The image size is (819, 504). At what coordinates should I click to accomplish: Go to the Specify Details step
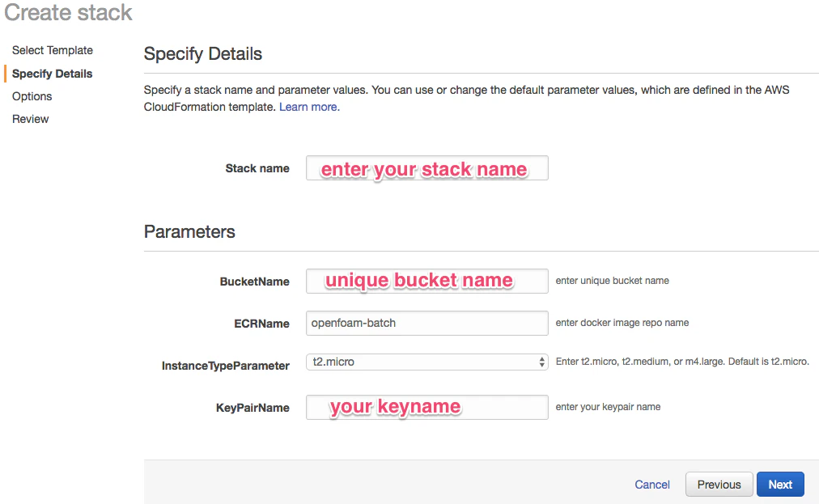[x=53, y=74]
